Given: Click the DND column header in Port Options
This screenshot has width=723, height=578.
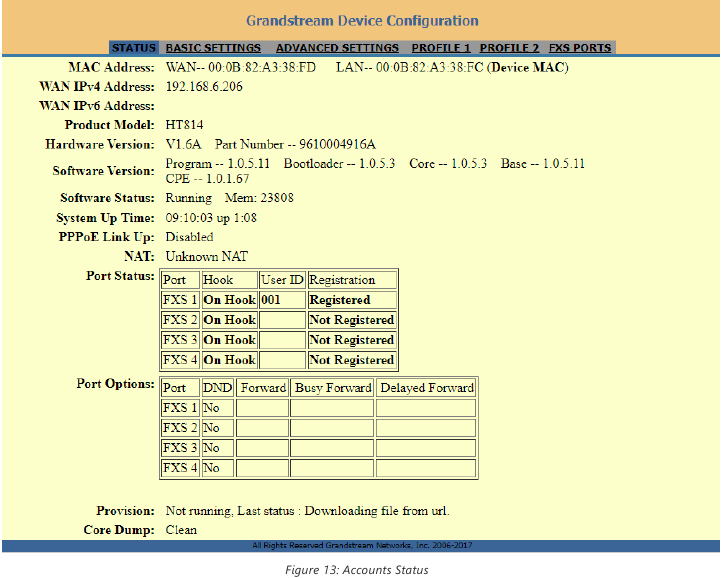Looking at the screenshot, I should point(218,388).
